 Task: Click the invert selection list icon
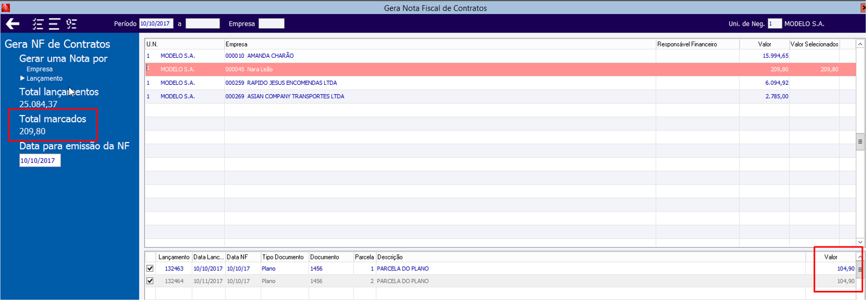click(x=71, y=24)
